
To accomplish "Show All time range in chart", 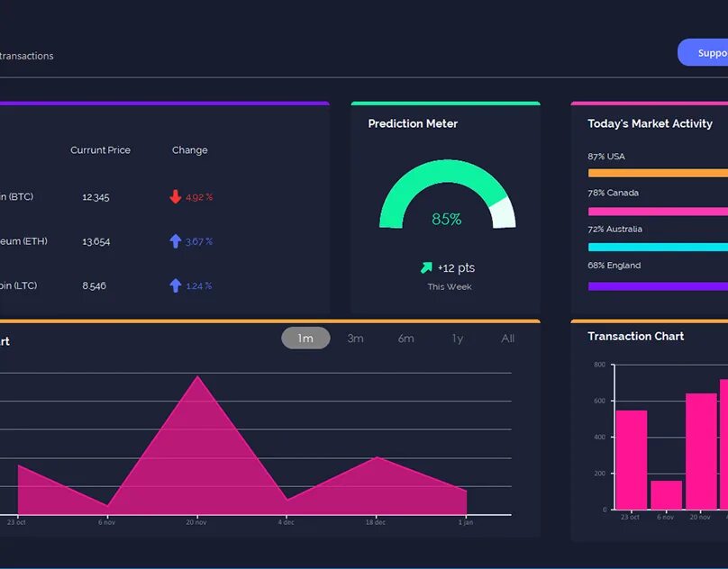I will tap(507, 339).
